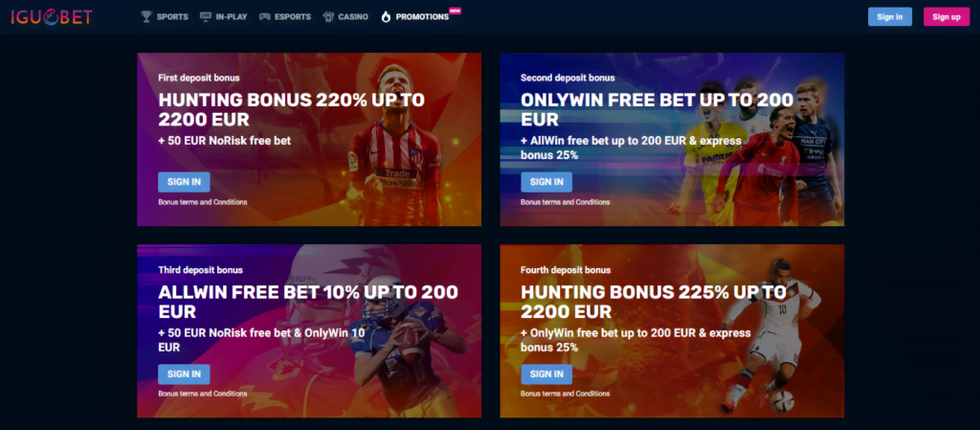Click the NEW badge beside Promotions
Image resolution: width=980 pixels, height=430 pixels.
(455, 11)
